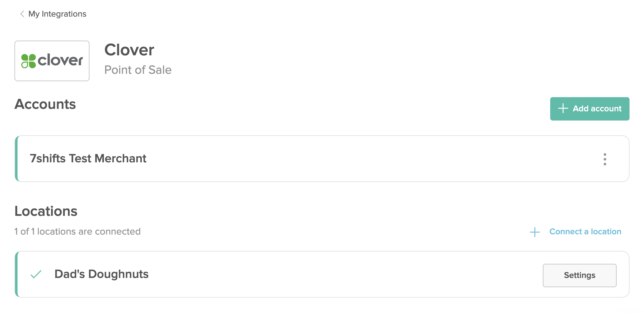Click the green four-leaf clover icon
The image size is (644, 313).
29,61
